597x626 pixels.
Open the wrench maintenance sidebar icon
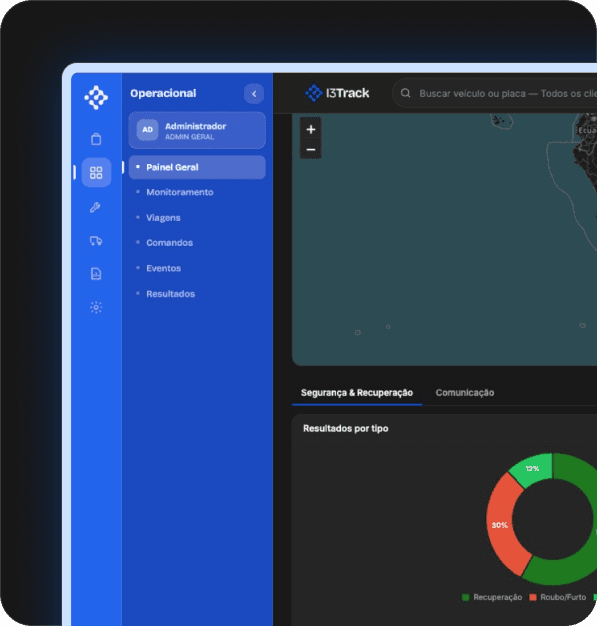[95, 207]
